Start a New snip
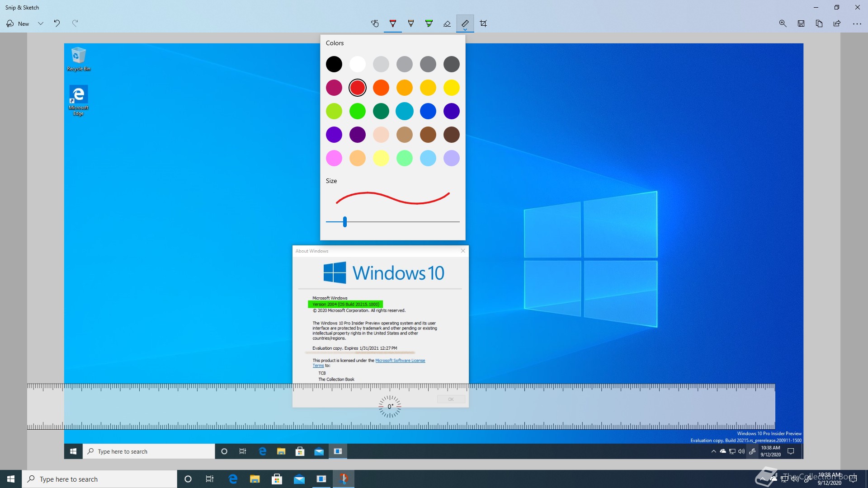Screen dimensions: 868x488 (x=18, y=23)
